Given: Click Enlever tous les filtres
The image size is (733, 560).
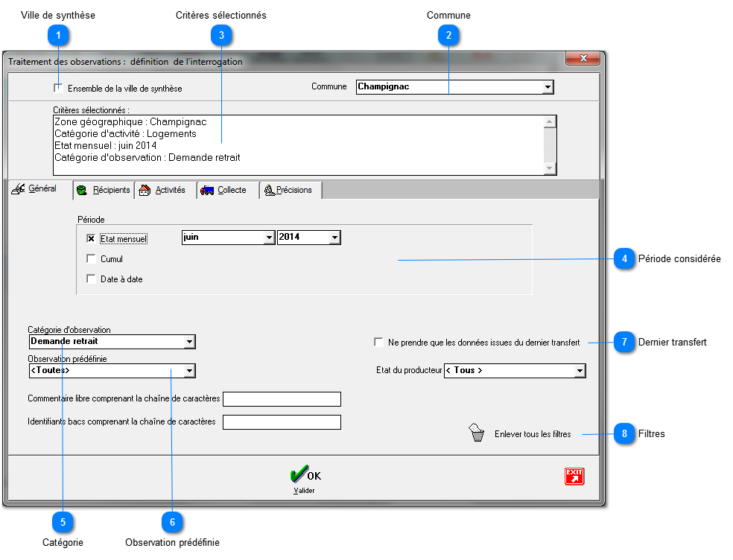Looking at the screenshot, I should tap(532, 434).
